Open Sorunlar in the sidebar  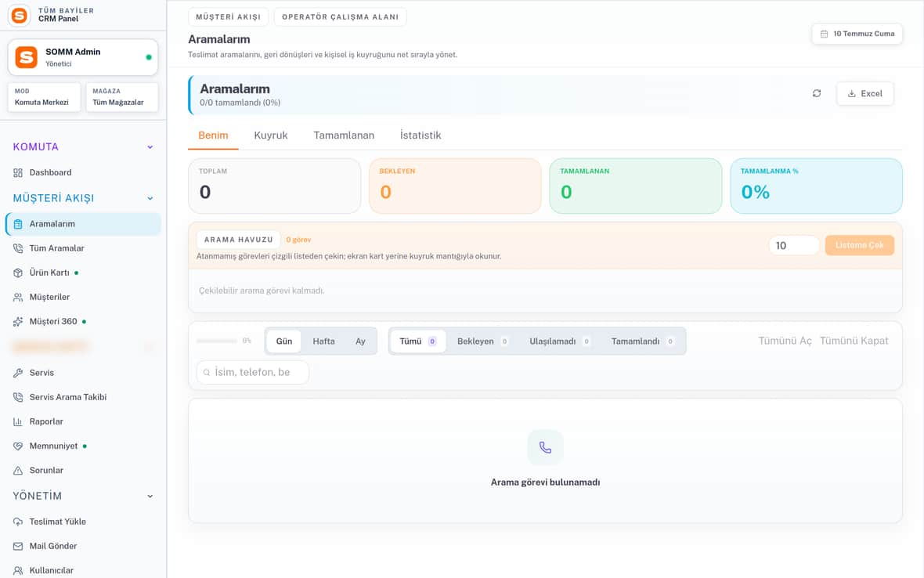tap(83, 471)
